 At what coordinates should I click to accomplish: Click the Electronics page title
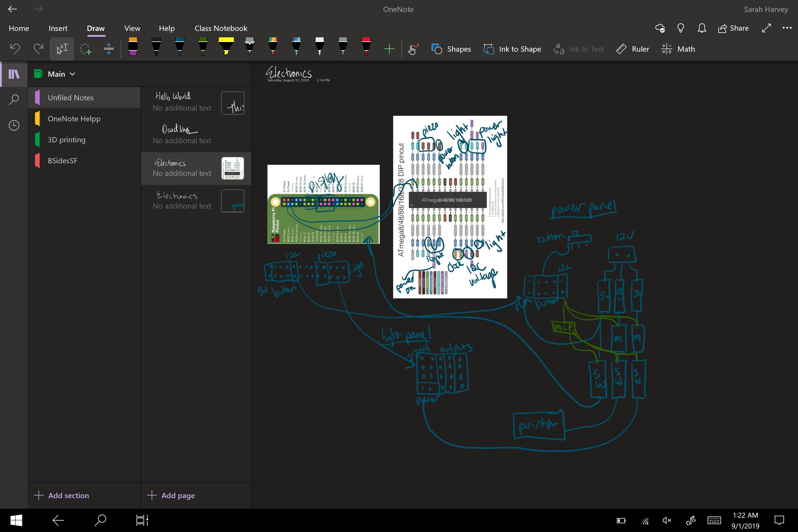(288, 72)
